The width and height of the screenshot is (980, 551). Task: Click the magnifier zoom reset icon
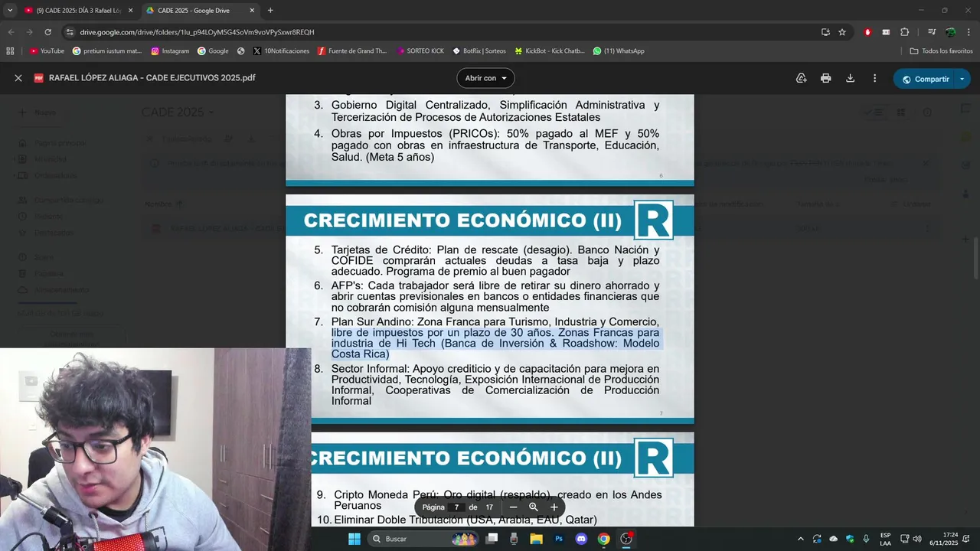coord(534,507)
